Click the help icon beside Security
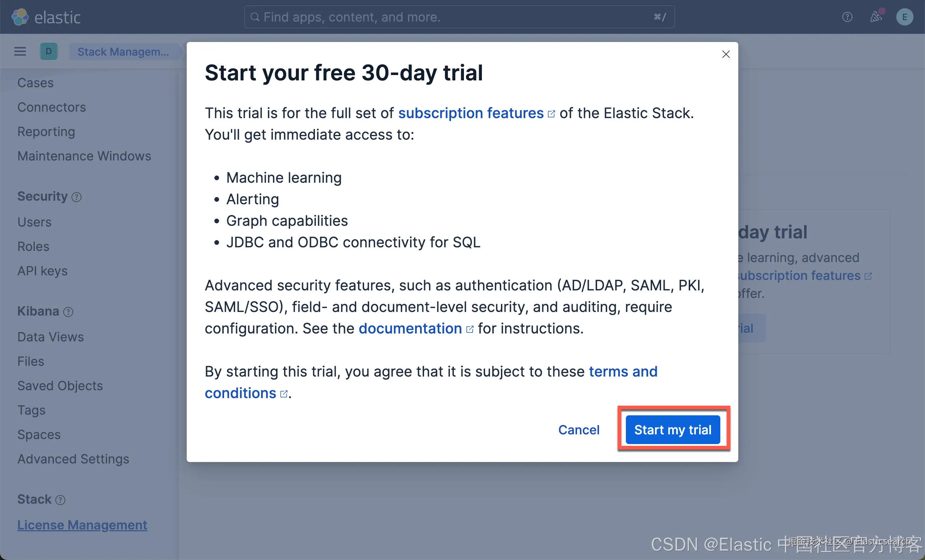 tap(76, 197)
